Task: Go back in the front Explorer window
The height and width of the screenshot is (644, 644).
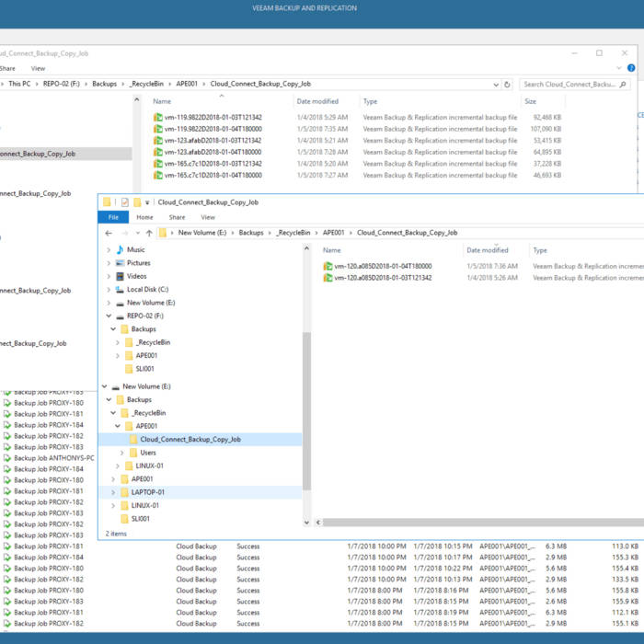Action: click(109, 233)
